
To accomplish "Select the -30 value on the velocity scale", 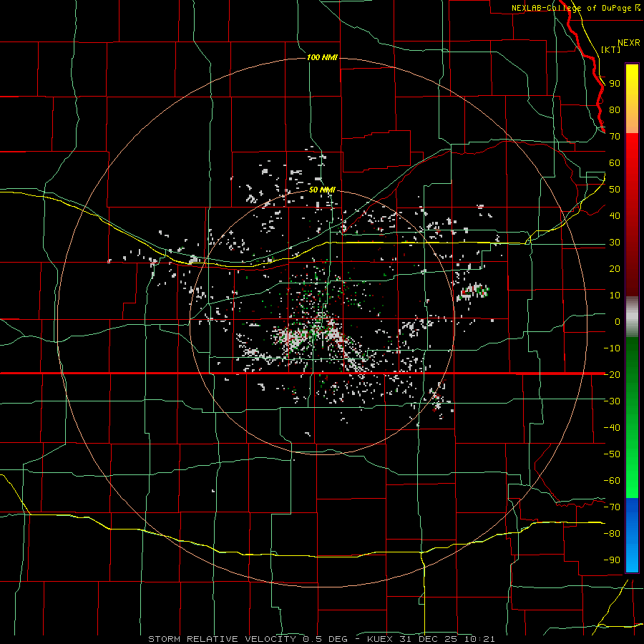I will [x=612, y=401].
